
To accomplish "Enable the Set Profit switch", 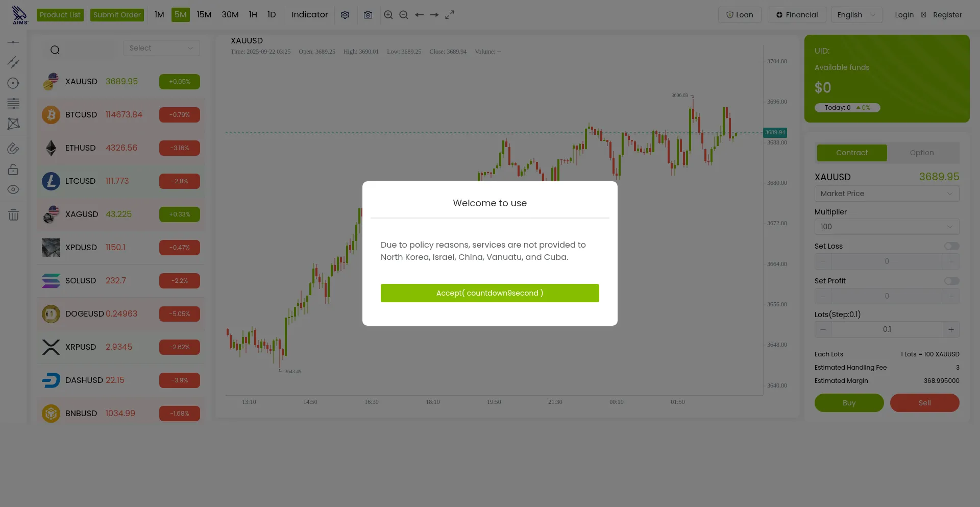I will pyautogui.click(x=951, y=281).
